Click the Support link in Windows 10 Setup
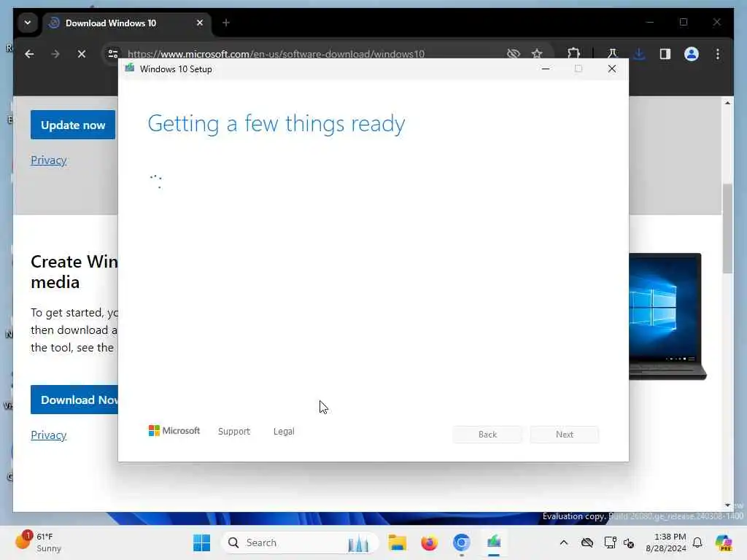The image size is (747, 560). [234, 431]
